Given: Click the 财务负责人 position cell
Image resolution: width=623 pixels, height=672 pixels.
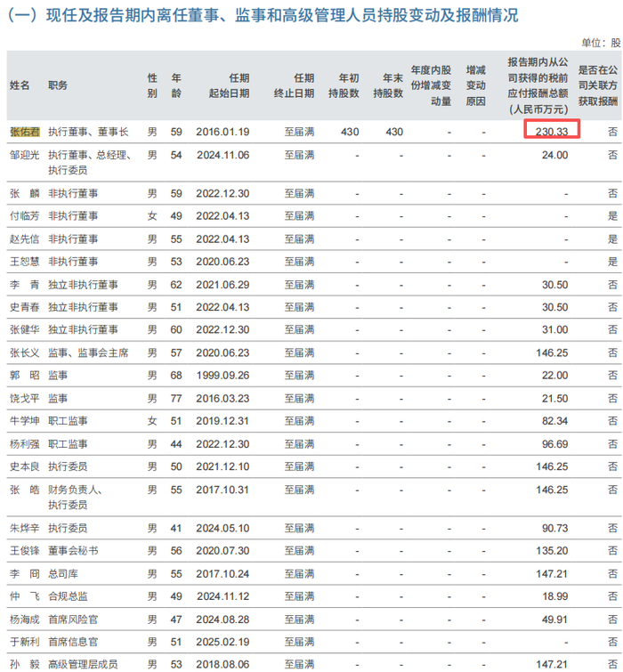Looking at the screenshot, I should point(75,498).
